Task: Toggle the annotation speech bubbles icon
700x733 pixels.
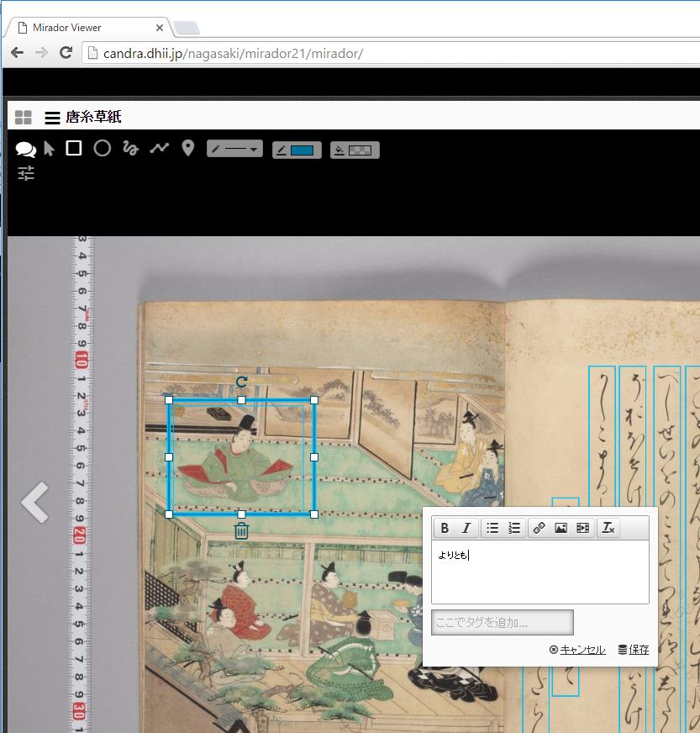Action: (x=26, y=149)
